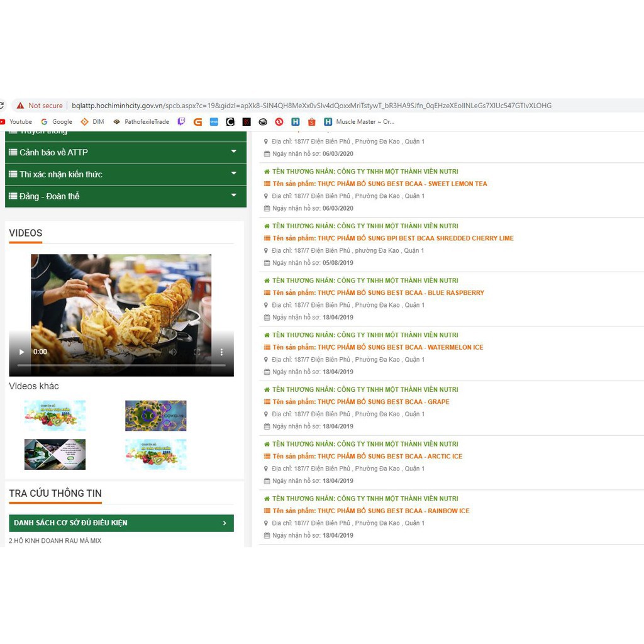Screen dimensions: 644x644
Task: Click the Not secure warning icon
Action: [20, 106]
